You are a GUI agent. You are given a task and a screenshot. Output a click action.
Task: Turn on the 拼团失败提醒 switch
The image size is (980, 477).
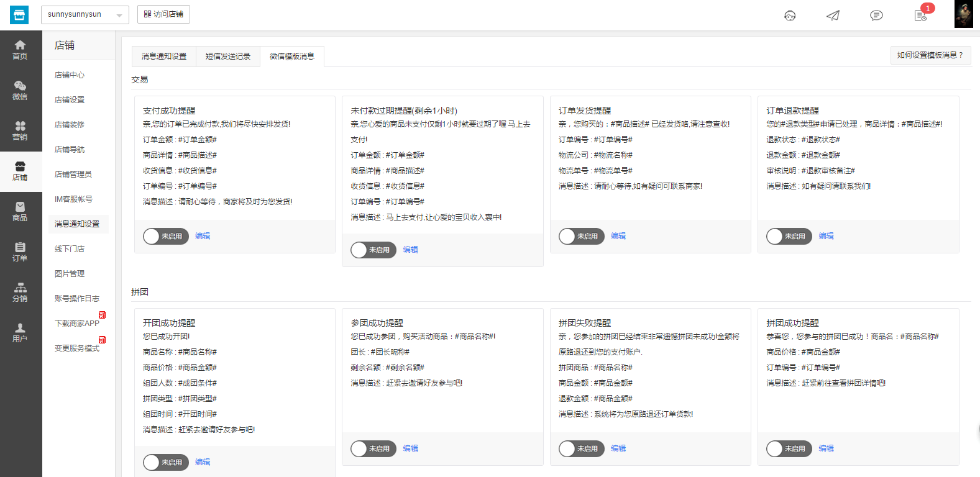pyautogui.click(x=581, y=448)
